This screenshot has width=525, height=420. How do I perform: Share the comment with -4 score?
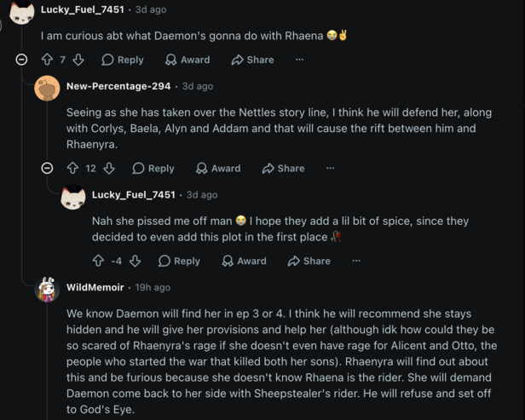pyautogui.click(x=309, y=261)
